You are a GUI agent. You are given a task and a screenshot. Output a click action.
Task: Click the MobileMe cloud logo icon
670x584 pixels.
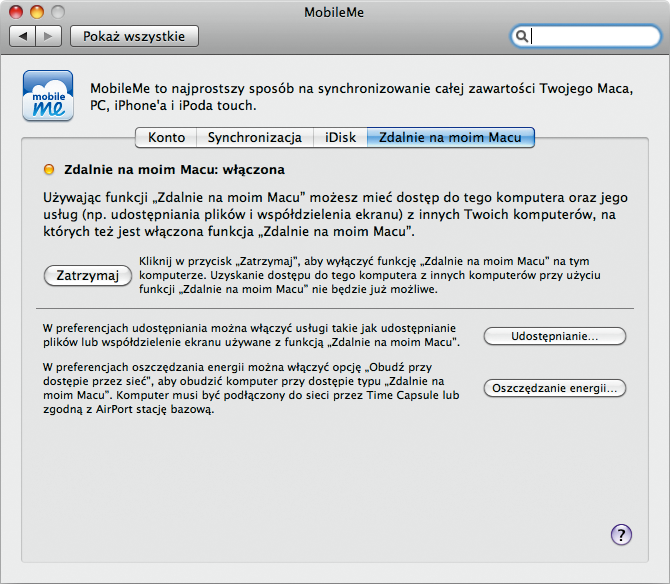tap(48, 96)
